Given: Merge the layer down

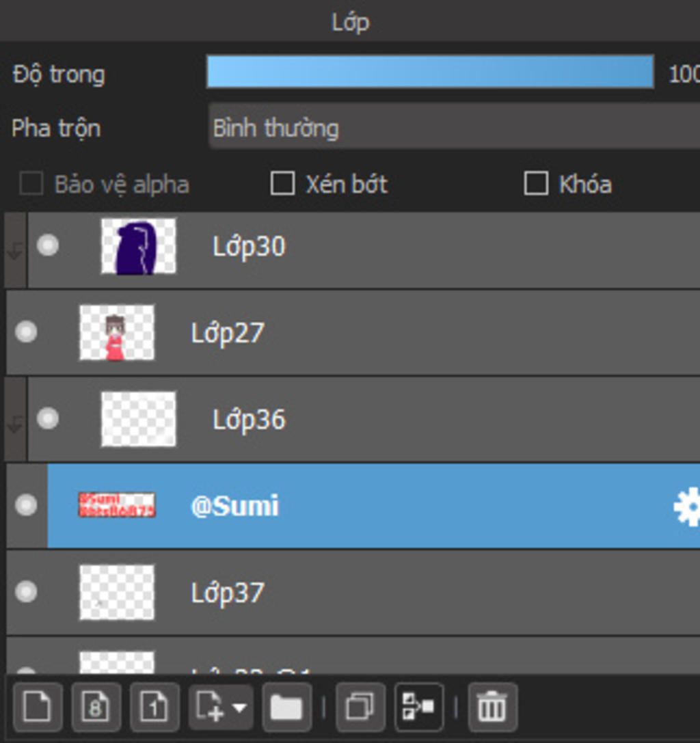Looking at the screenshot, I should coord(419,707).
